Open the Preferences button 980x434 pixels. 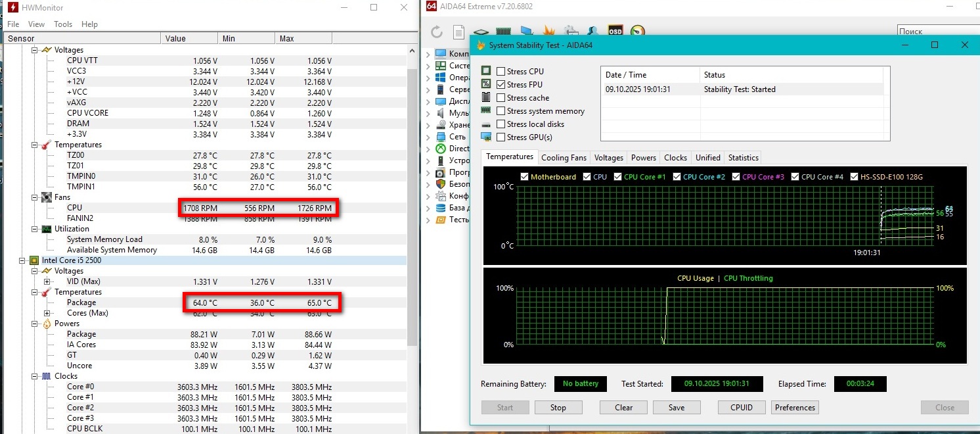pyautogui.click(x=795, y=408)
